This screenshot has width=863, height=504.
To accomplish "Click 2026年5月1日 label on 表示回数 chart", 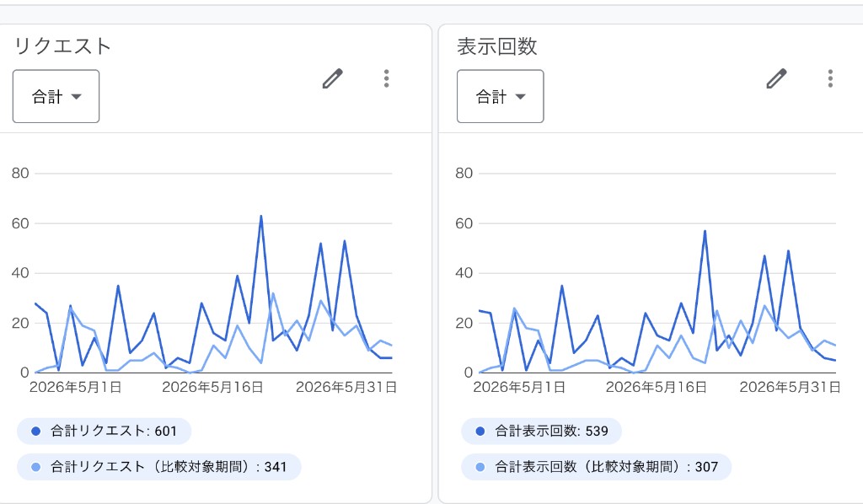I will (519, 388).
